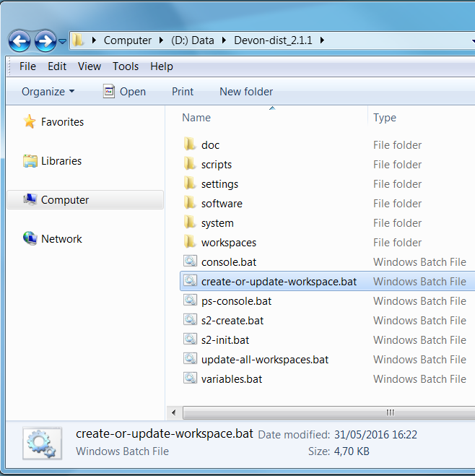Screen dimensions: 475x476
Task: Click the s2-create.bat batch file icon
Action: pyautogui.click(x=190, y=320)
